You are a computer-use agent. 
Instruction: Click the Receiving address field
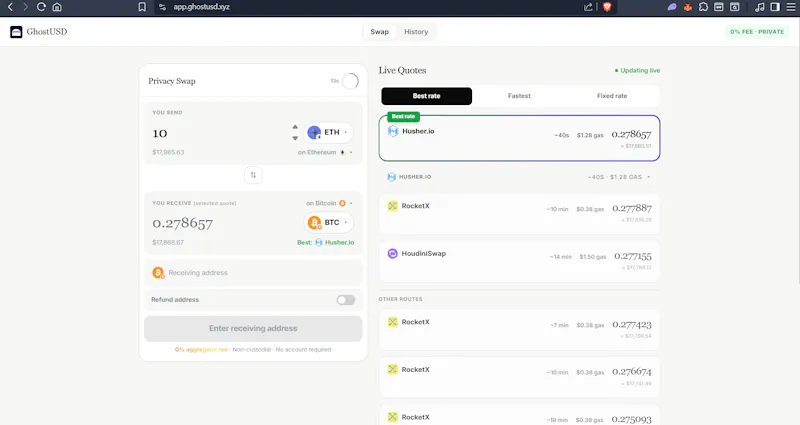pos(253,272)
